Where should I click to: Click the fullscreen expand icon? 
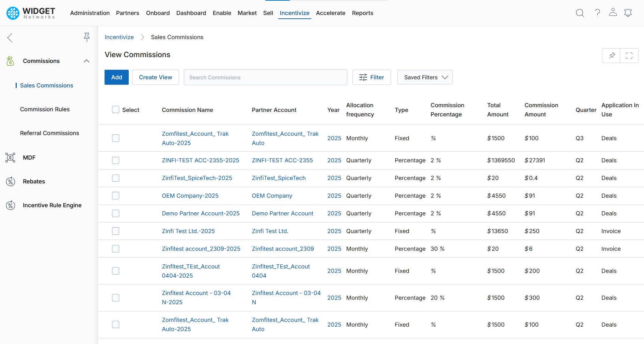pyautogui.click(x=629, y=55)
